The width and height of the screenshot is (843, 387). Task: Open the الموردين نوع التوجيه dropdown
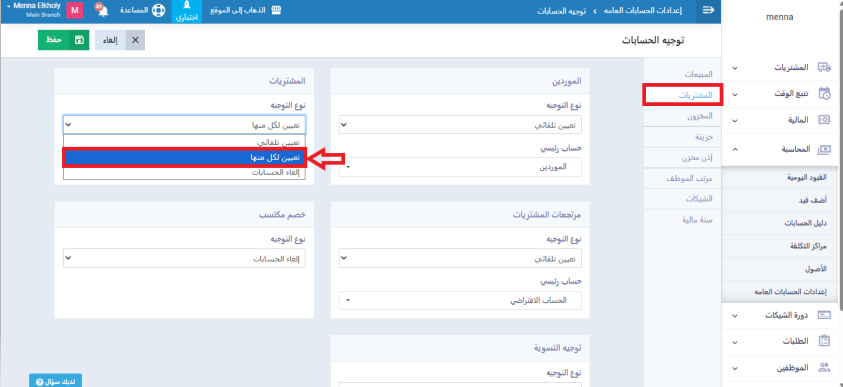point(461,125)
